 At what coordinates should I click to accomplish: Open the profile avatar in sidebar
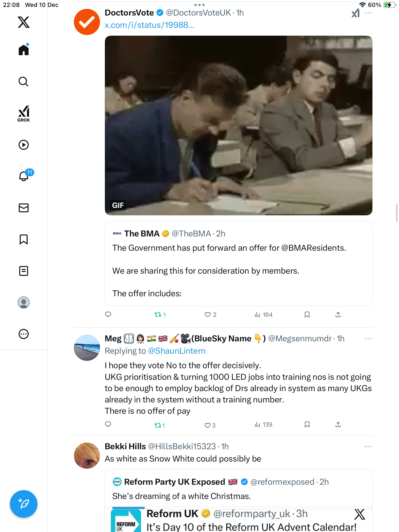(24, 302)
